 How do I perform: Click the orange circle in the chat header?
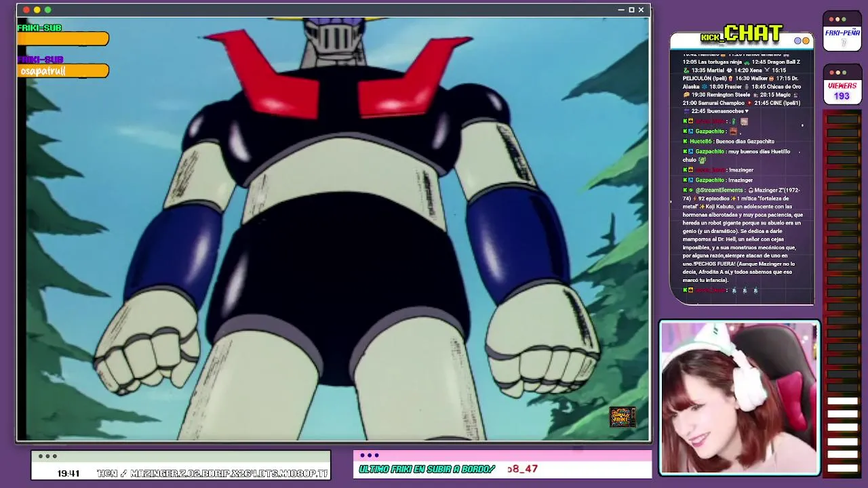806,41
